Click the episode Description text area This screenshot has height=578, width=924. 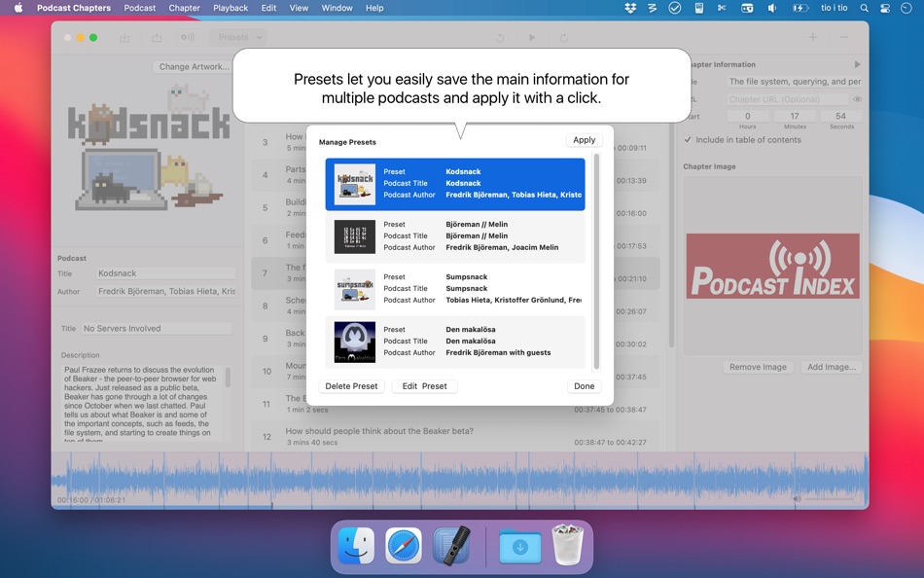pos(141,403)
